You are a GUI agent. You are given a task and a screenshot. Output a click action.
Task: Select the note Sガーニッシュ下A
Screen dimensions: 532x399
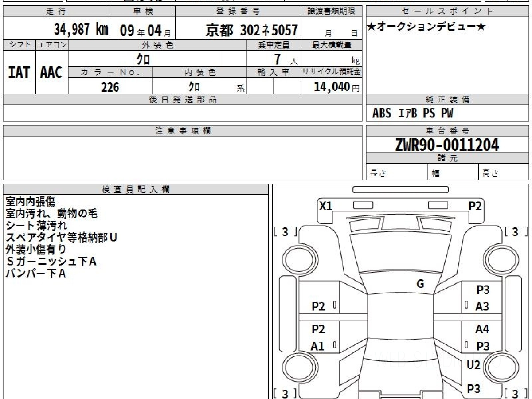point(51,262)
